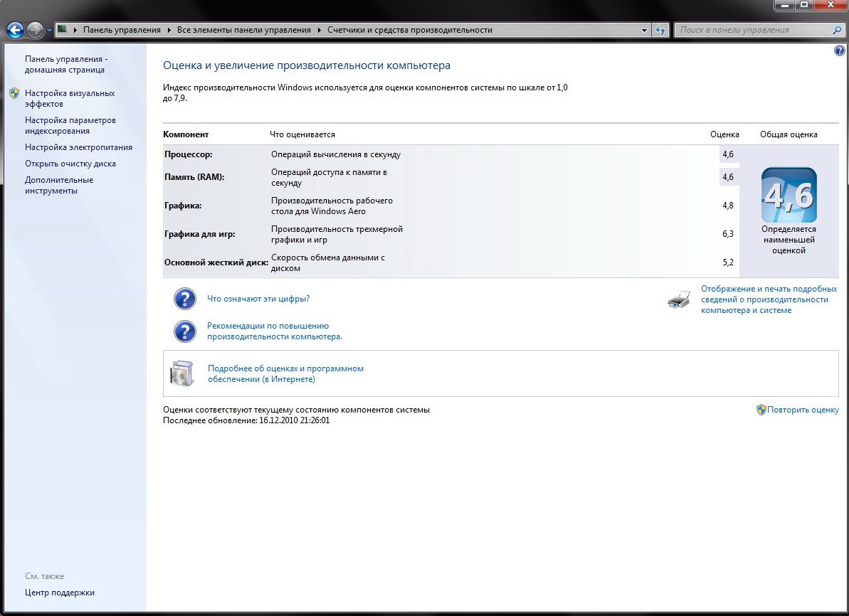Select the Процессор: row label

coord(189,154)
